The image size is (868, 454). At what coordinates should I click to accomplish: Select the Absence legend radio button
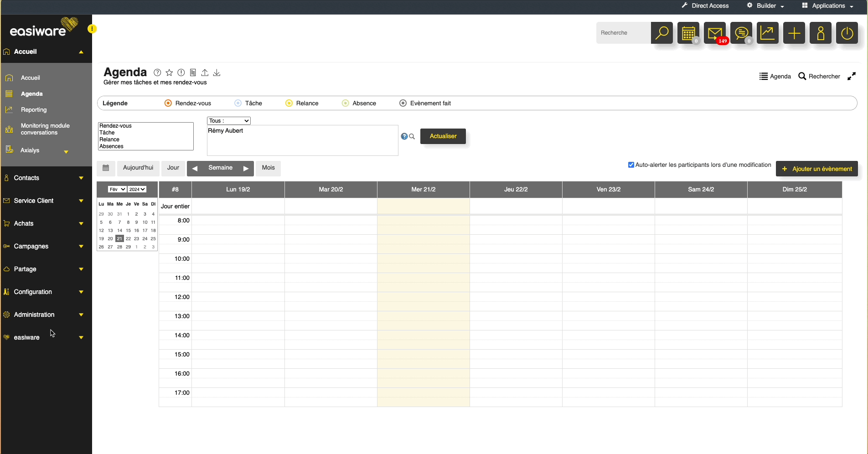[x=345, y=103]
